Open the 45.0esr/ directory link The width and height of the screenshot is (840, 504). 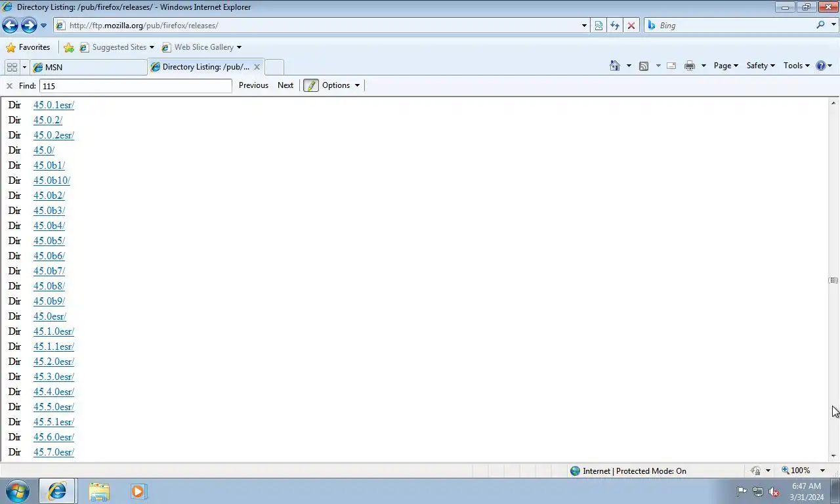coord(50,316)
